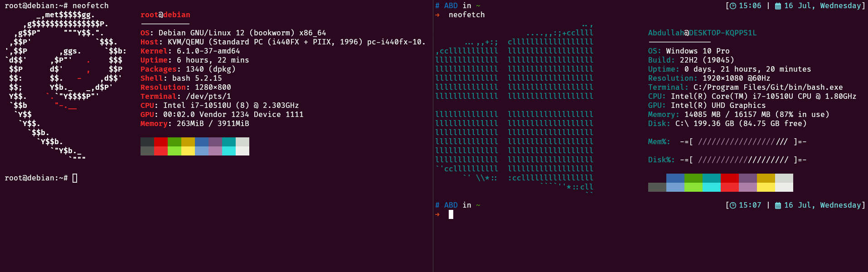The width and height of the screenshot is (868, 272).
Task: Pick the blue swatch in Debian palette top row
Action: pos(202,142)
